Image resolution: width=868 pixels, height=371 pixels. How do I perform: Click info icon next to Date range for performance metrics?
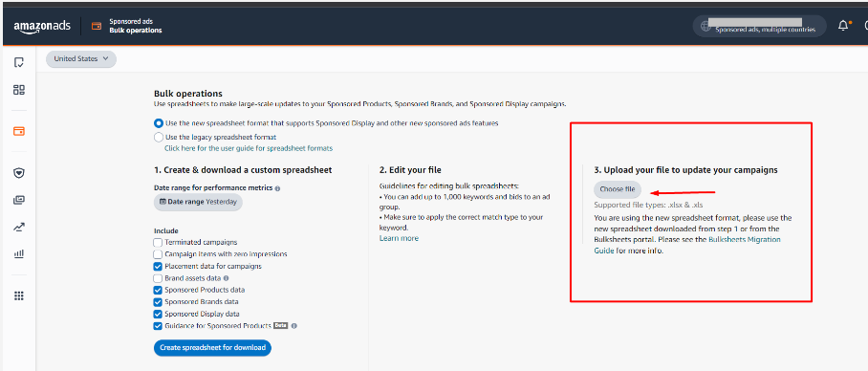(x=277, y=188)
